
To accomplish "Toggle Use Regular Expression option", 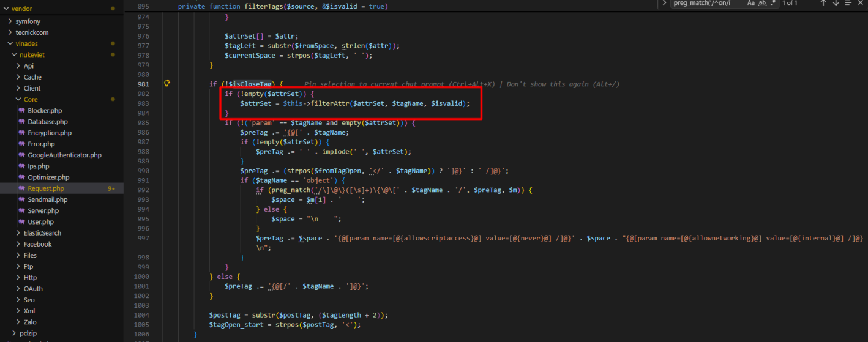I will click(x=773, y=3).
